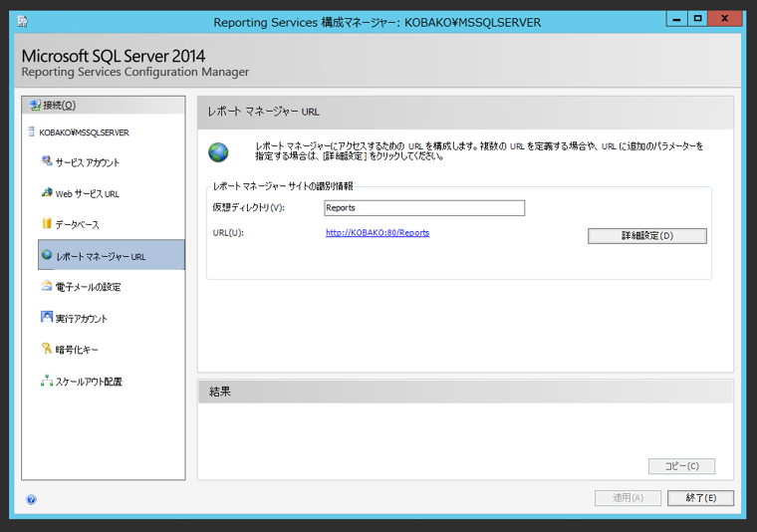Click the server icon beside KOBAKO¥MSSQLSERVER
This screenshot has width=757, height=532.
point(32,132)
